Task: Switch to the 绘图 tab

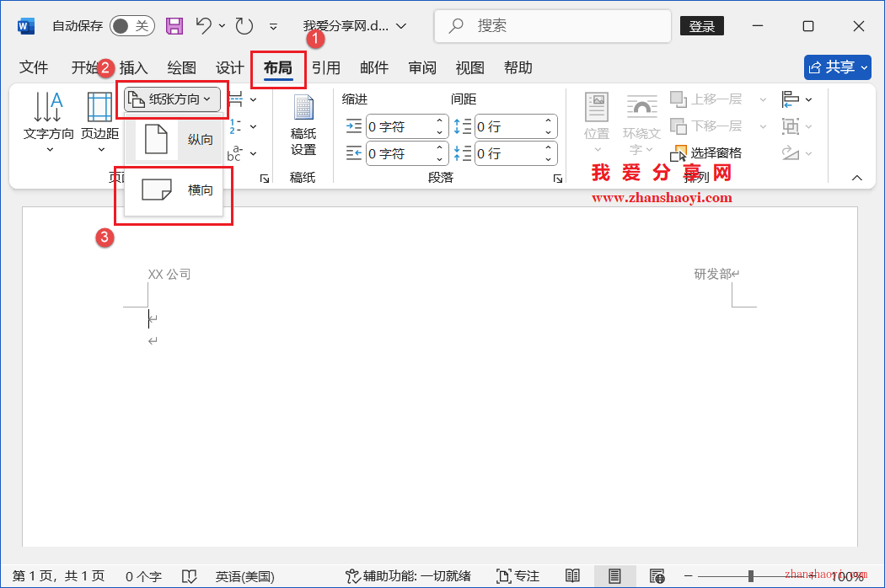Action: pyautogui.click(x=182, y=67)
